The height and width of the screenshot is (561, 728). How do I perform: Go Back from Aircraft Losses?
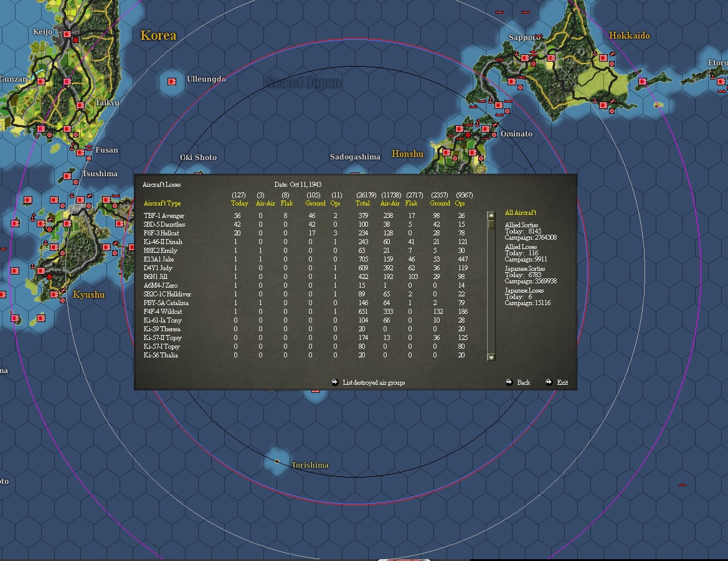click(523, 382)
